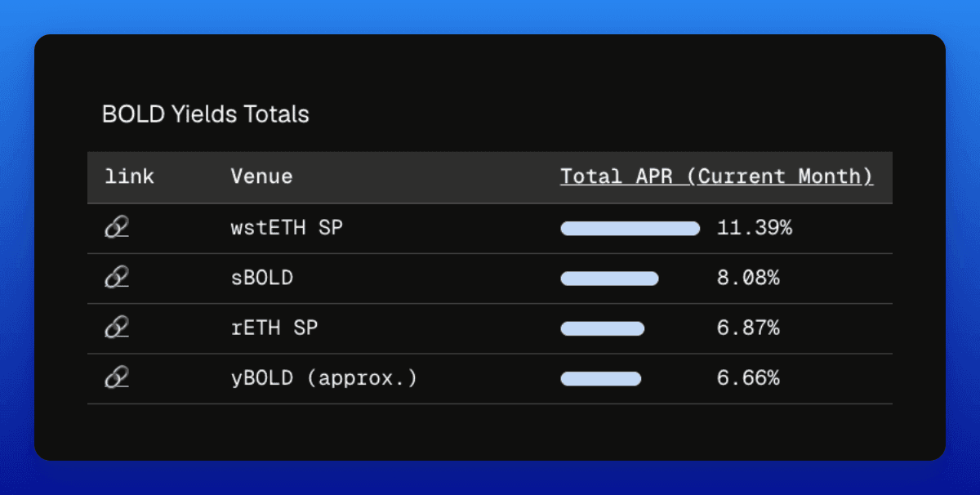
Task: Select the 6.66% value
Action: click(748, 378)
